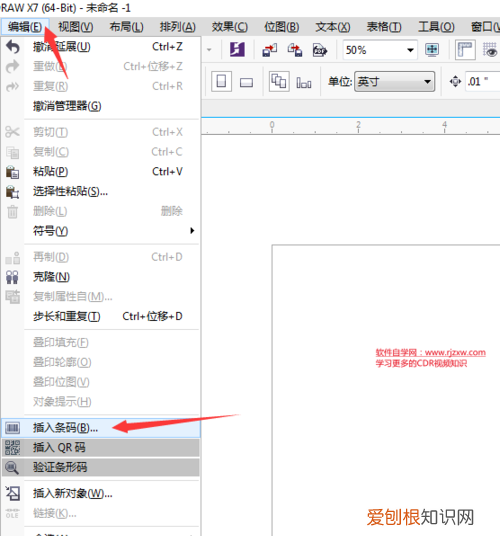This screenshot has height=536, width=500.
Task: Click the magnifier icon beside 验证条形码
Action: 13,467
